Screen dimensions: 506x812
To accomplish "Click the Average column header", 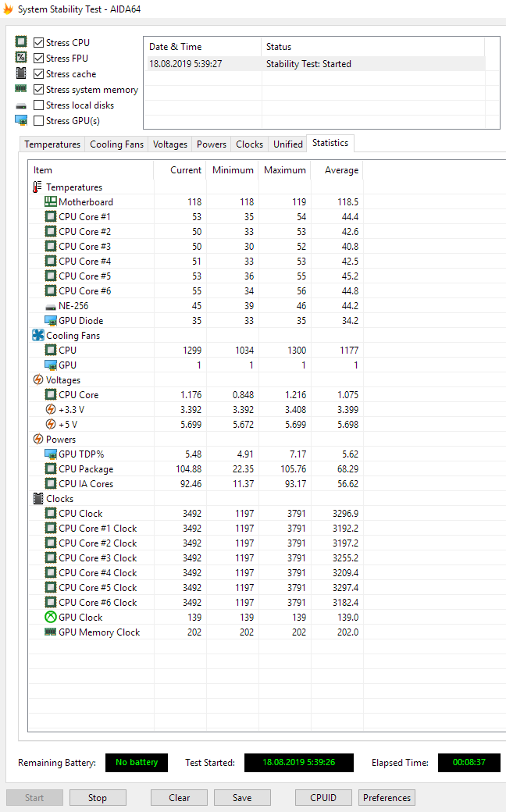I will pos(337,170).
